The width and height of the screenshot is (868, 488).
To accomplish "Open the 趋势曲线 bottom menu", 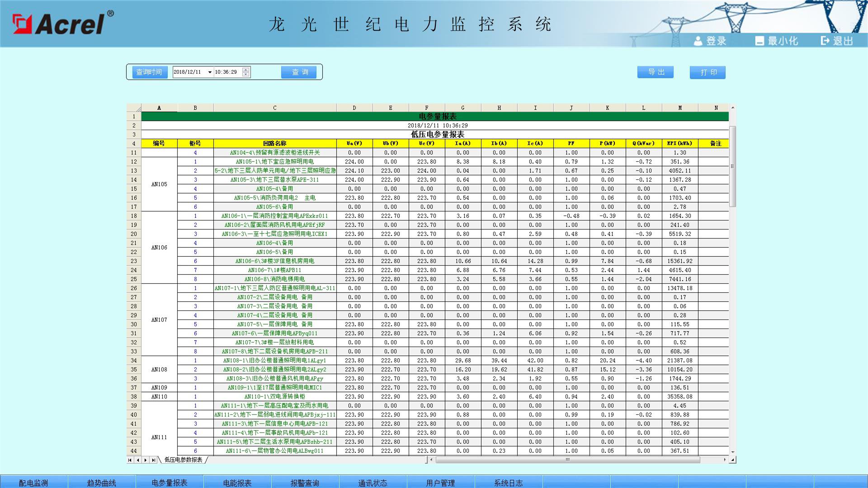I will [102, 483].
